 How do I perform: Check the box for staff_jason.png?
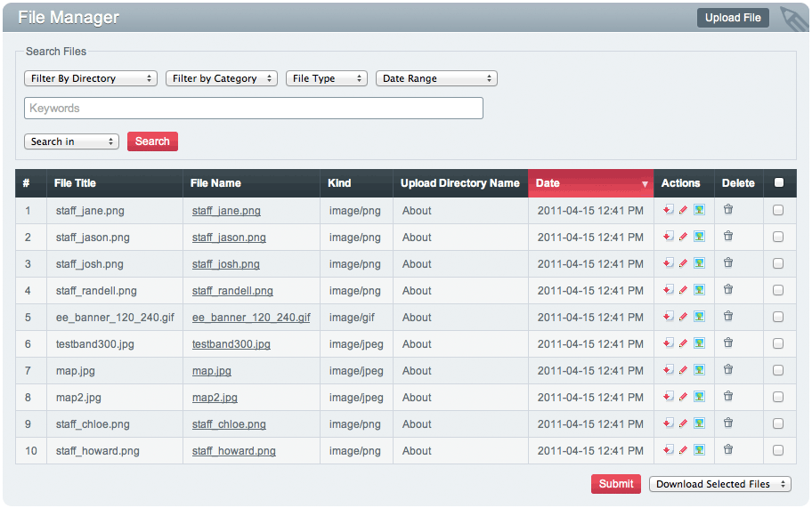[x=778, y=237]
